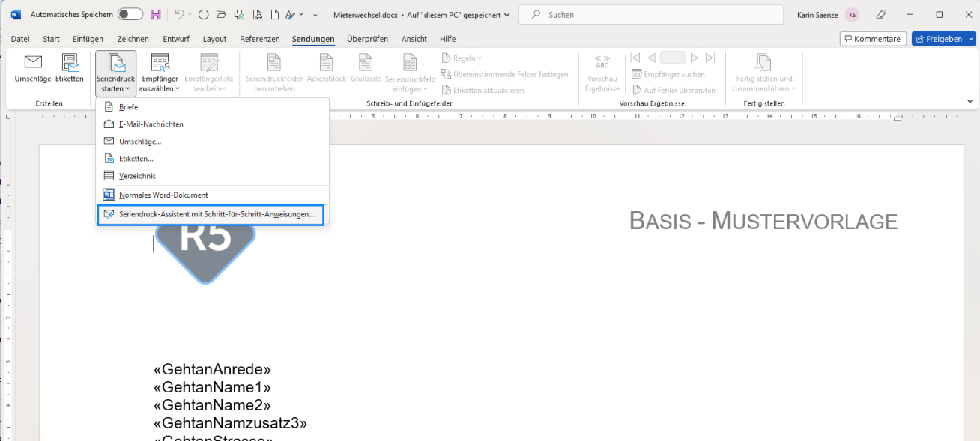The height and width of the screenshot is (441, 980).
Task: Click the Undo arrow icon
Action: point(179,15)
